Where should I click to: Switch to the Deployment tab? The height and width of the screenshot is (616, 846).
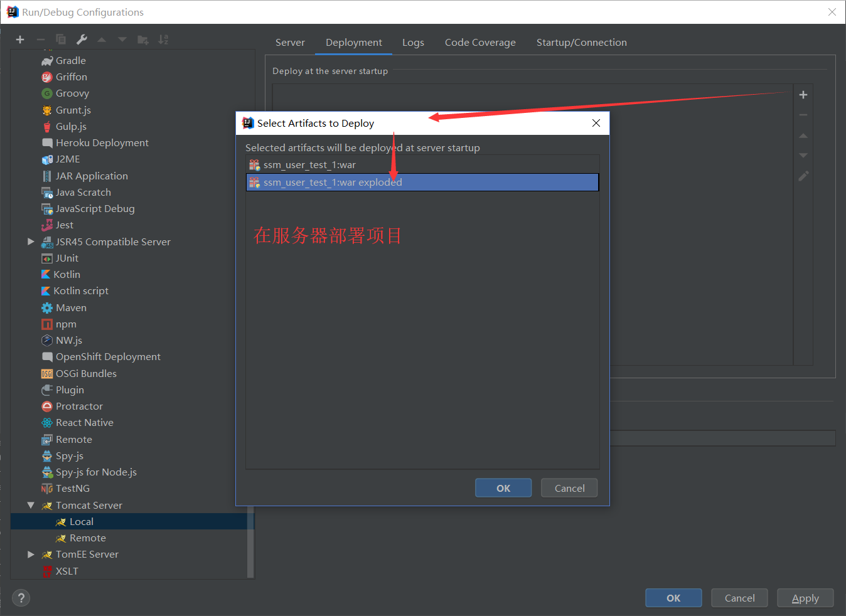point(353,42)
